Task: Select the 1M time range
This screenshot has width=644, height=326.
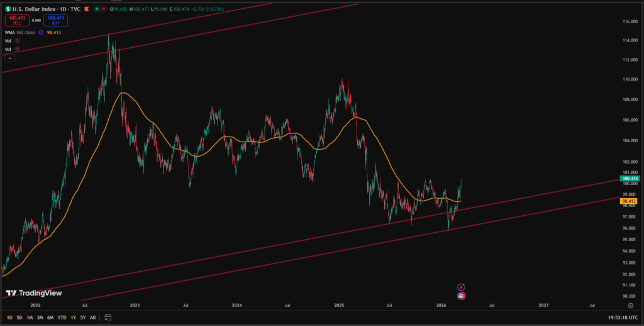Action: pyautogui.click(x=30, y=317)
